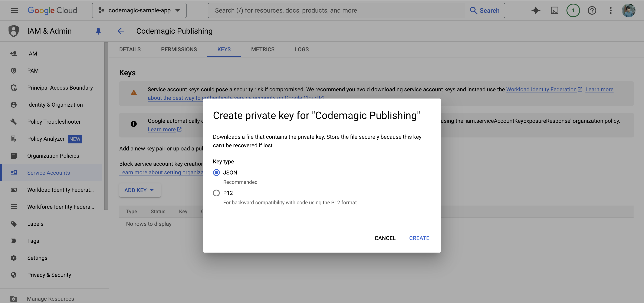Switch to the KEYS tab
Image resolution: width=644 pixels, height=303 pixels.
[224, 49]
